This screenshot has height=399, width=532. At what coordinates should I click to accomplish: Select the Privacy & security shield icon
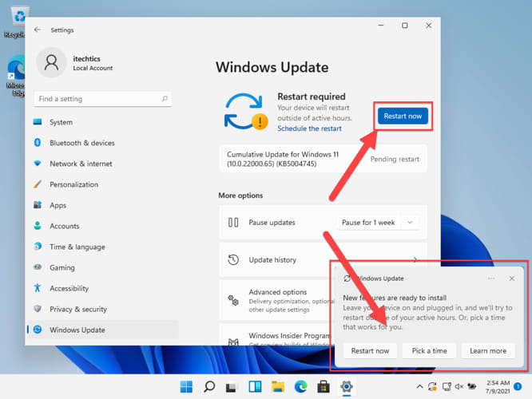38,309
